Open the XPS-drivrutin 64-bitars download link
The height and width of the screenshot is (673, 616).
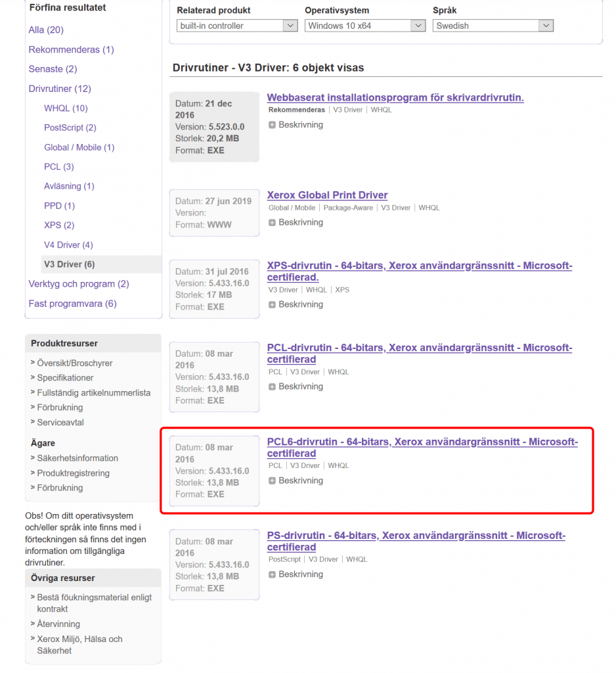pyautogui.click(x=420, y=271)
